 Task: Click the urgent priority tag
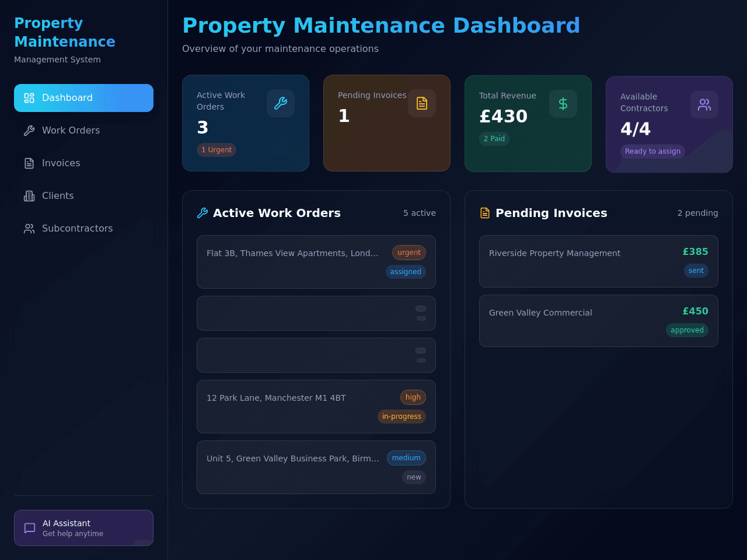pos(409,253)
